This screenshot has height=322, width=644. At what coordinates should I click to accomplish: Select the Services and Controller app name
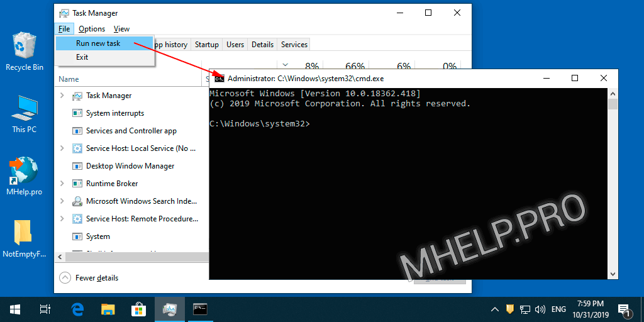pyautogui.click(x=131, y=131)
